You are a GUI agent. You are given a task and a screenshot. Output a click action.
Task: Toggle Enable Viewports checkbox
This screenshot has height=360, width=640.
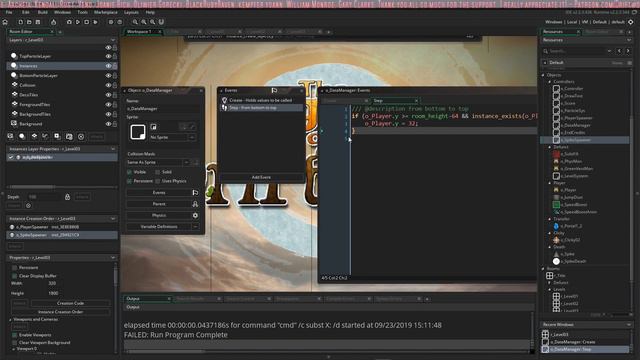click(x=14, y=335)
